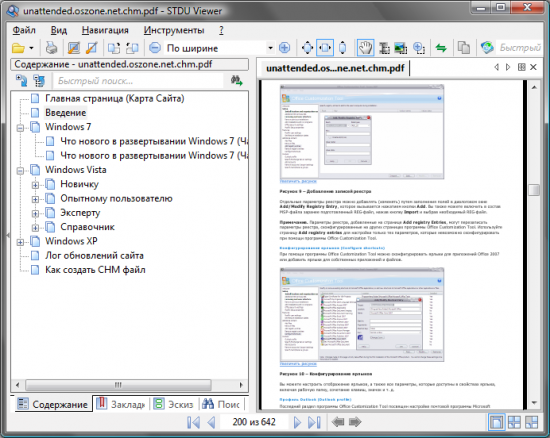Pick the zoom selection tool
The width and height of the screenshot is (550, 438).
419,48
